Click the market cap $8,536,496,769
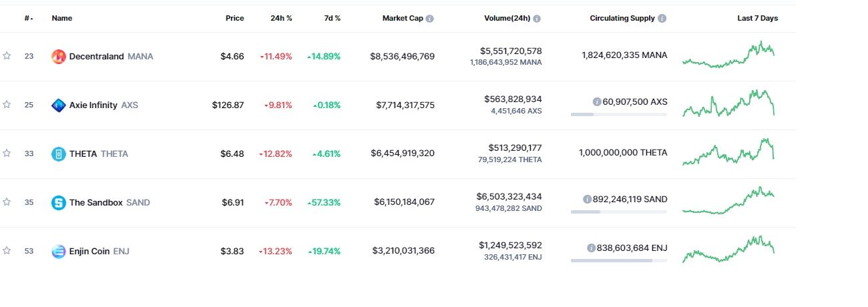The height and width of the screenshot is (307, 868). coord(403,57)
